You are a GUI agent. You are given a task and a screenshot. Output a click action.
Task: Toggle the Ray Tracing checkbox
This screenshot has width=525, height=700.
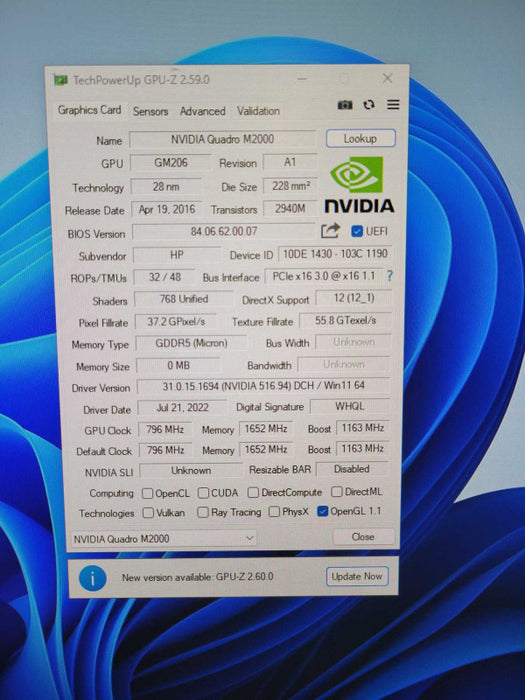point(203,512)
